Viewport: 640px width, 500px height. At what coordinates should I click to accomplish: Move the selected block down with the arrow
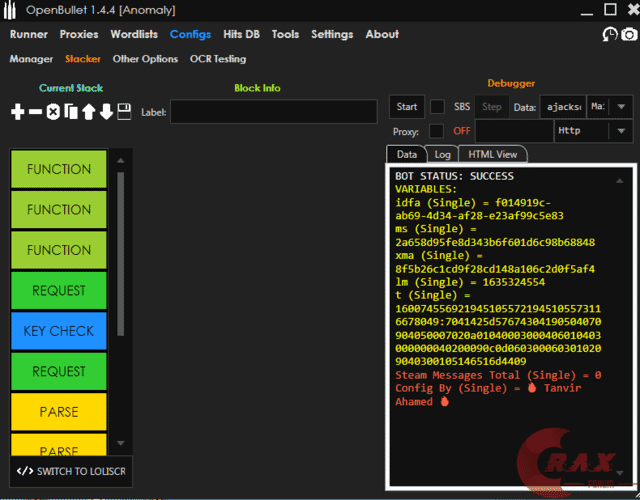[106, 112]
